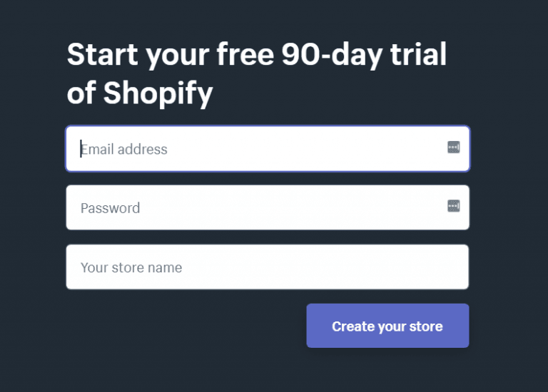The image size is (548, 392).
Task: Click '90-day' text in the heading
Action: click(332, 55)
